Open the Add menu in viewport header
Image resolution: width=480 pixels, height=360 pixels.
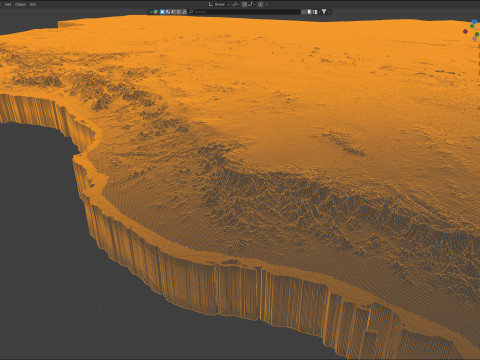tap(8, 4)
